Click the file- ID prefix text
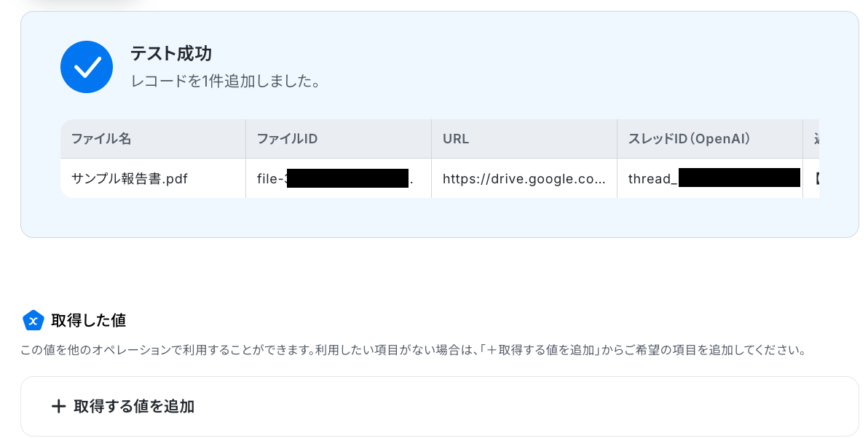 (x=271, y=178)
